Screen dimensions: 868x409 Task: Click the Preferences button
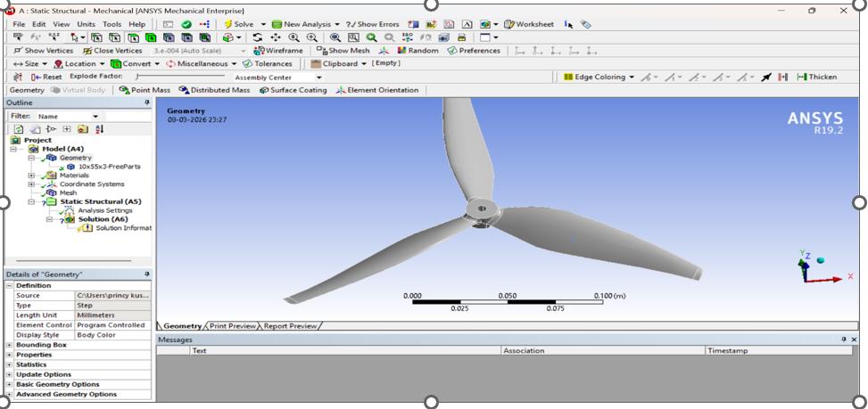pos(474,51)
